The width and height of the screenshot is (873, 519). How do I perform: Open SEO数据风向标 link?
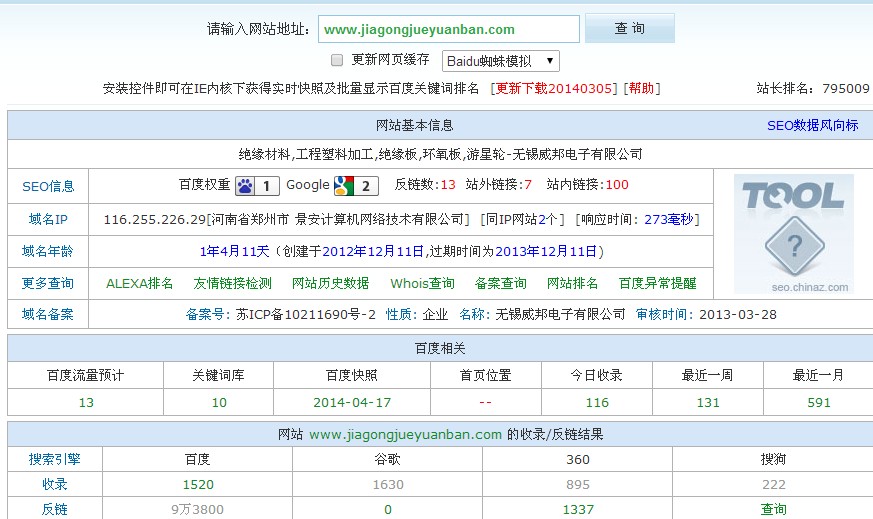[812, 125]
